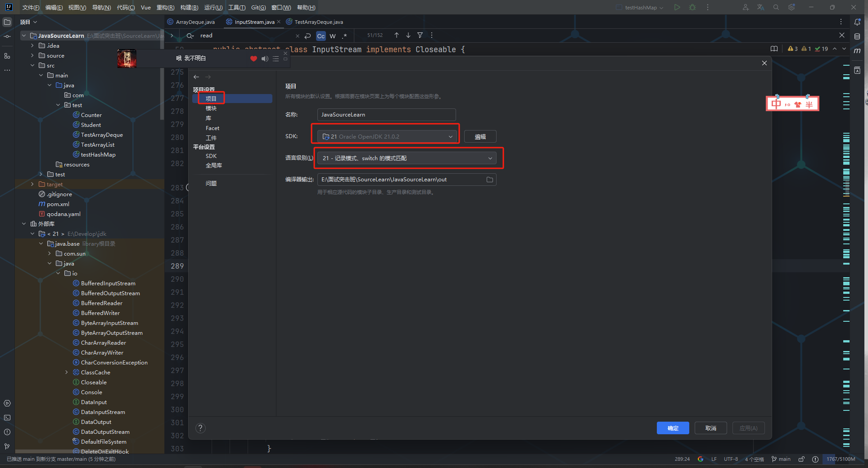The height and width of the screenshot is (468, 868).
Task: Click the volume speaker icon in music widget
Action: (x=265, y=58)
